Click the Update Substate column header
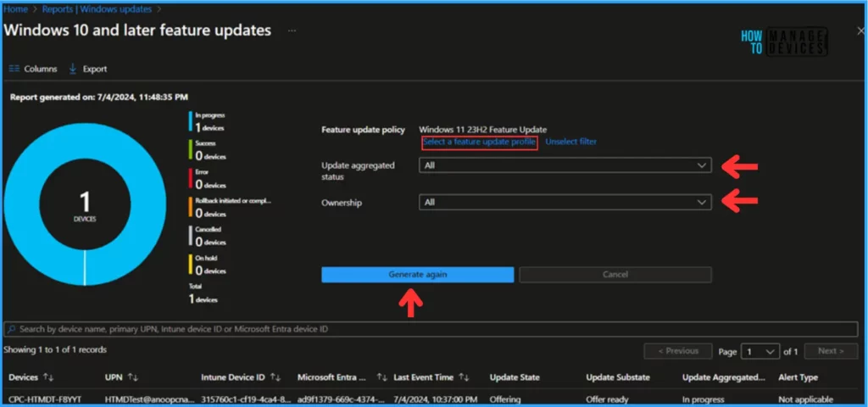The image size is (868, 407). pos(618,377)
